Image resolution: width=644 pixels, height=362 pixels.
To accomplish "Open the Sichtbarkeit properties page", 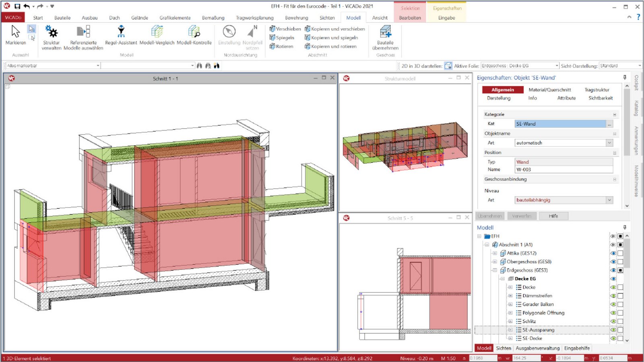I will coord(601,98).
